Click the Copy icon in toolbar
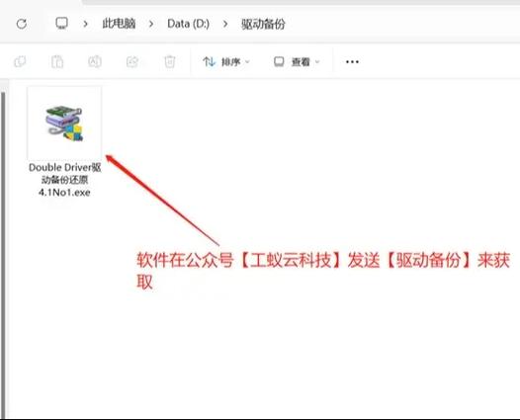The image size is (520, 420). pyautogui.click(x=20, y=61)
